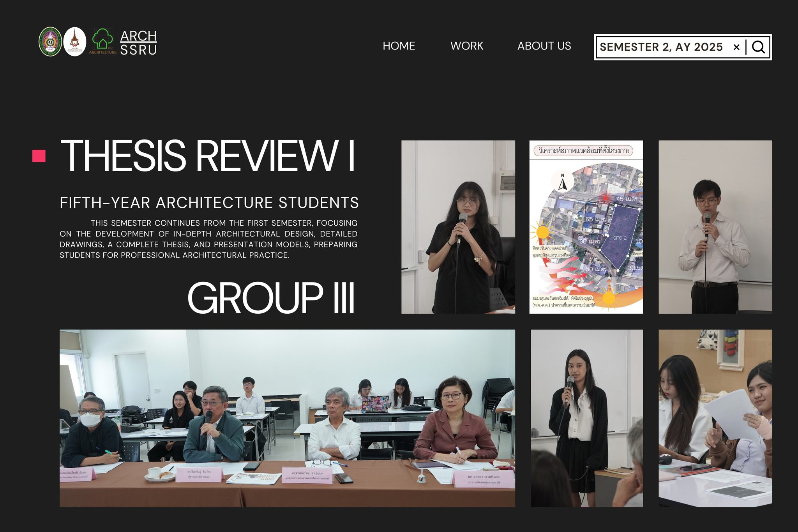Click the magnifying glass search icon
The width and height of the screenshot is (798, 532).
758,47
